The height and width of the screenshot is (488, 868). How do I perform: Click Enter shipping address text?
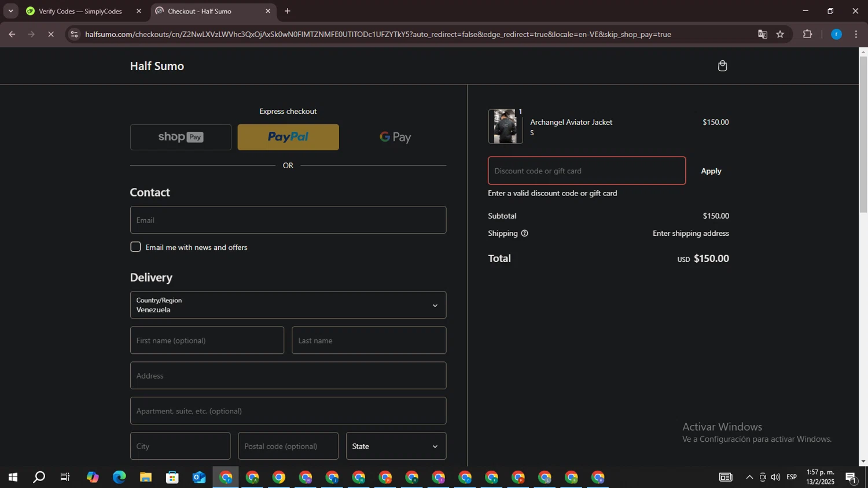point(691,234)
